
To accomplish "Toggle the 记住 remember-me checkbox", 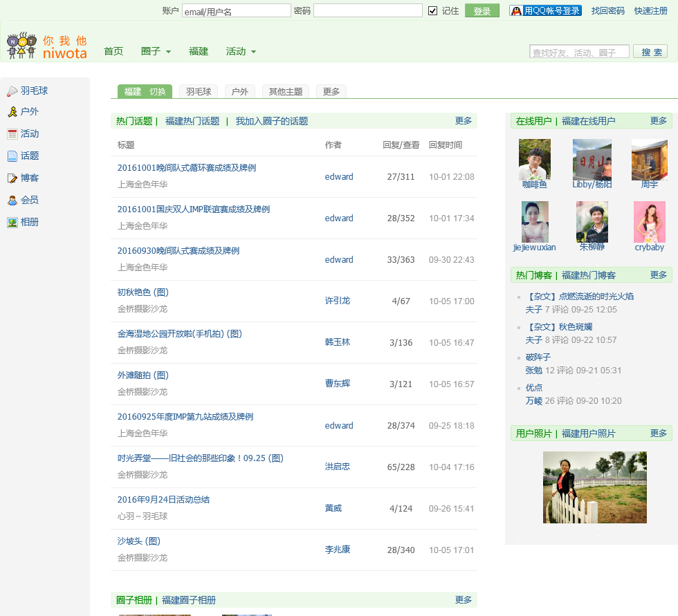I will [432, 11].
